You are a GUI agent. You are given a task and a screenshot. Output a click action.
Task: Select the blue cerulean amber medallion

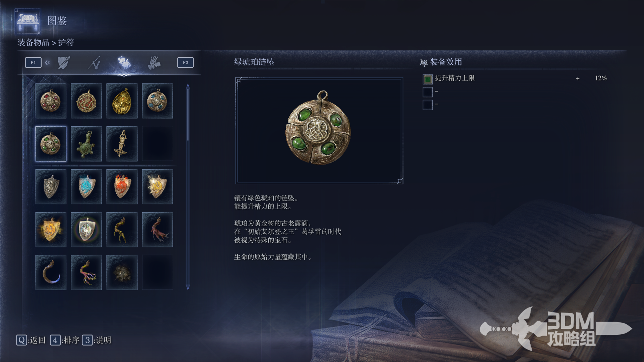click(157, 101)
